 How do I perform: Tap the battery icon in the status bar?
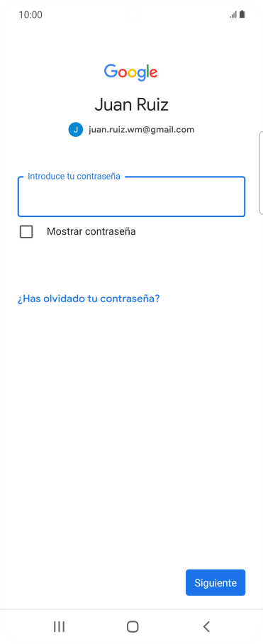click(242, 14)
